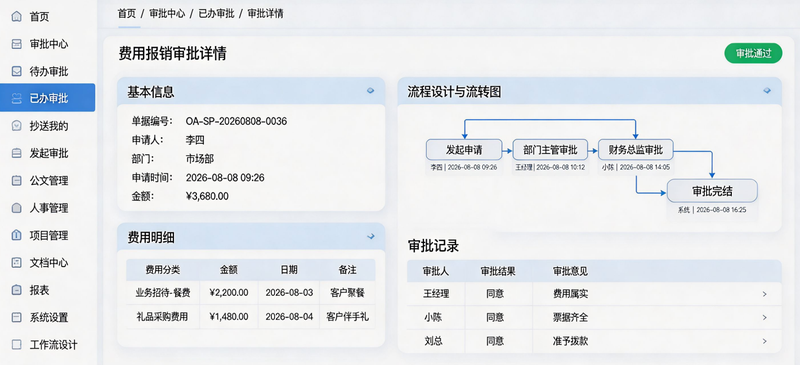Click the 审批意见 column header
800x365 pixels.
click(571, 271)
